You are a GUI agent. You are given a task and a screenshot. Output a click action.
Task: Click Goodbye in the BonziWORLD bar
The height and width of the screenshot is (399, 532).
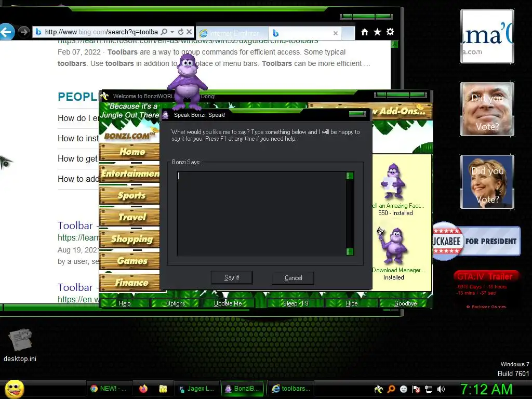point(405,303)
